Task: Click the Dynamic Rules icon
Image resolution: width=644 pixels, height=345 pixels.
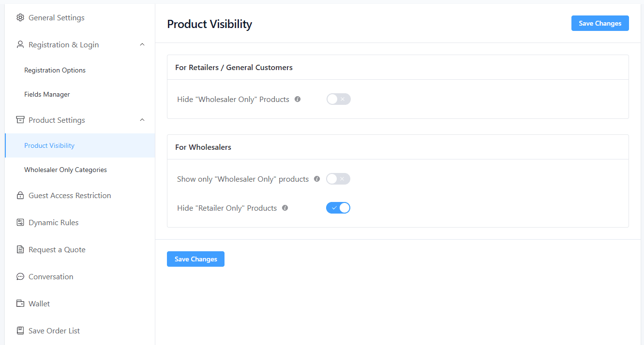Action: [x=20, y=223]
